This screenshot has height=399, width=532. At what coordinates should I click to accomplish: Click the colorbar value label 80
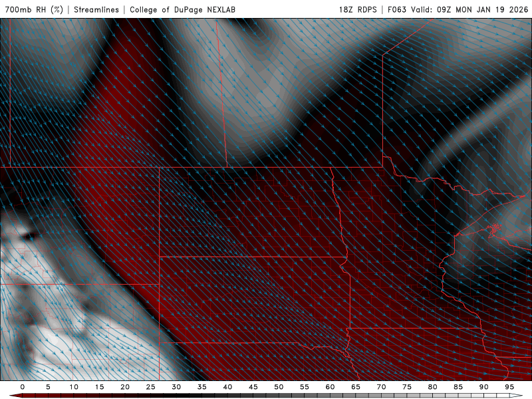pyautogui.click(x=433, y=387)
